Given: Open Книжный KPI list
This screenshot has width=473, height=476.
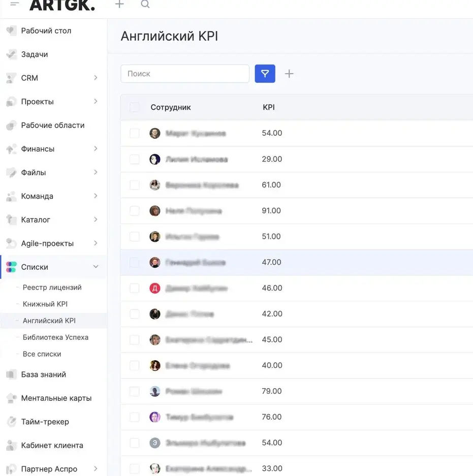Looking at the screenshot, I should point(45,304).
